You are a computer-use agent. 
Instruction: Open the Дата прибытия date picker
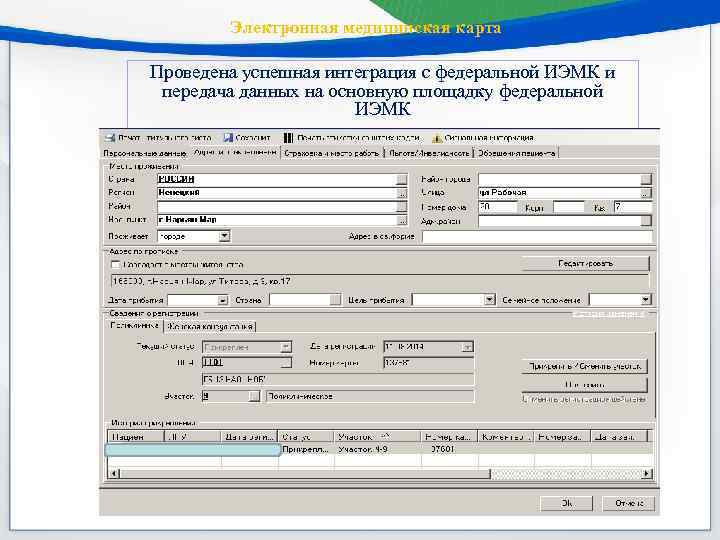pos(223,300)
